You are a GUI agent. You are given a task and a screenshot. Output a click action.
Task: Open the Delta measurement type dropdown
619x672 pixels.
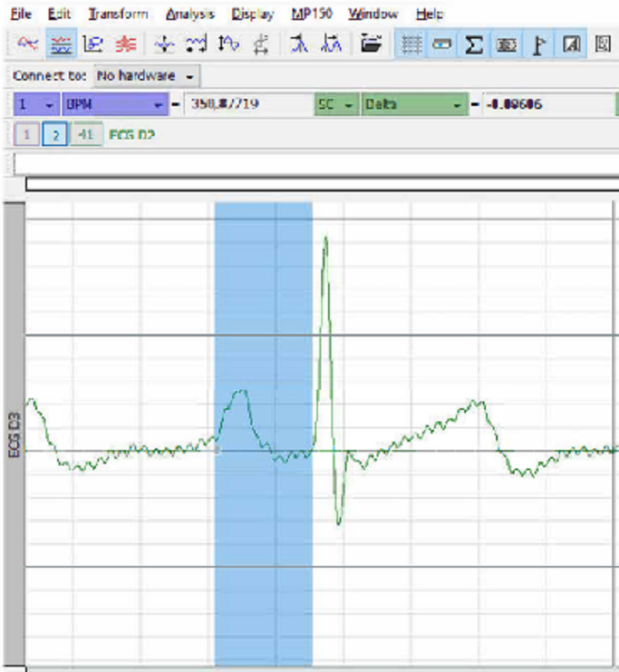pos(415,104)
